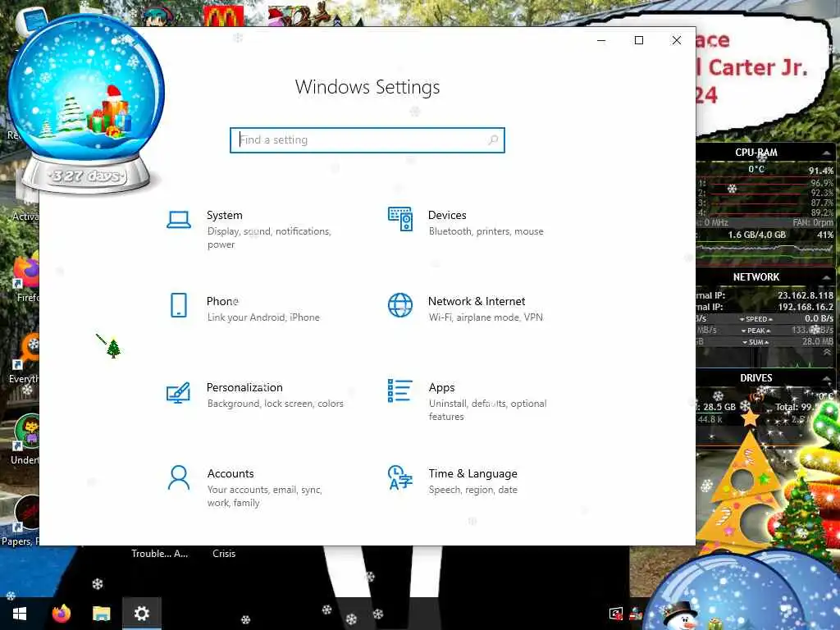This screenshot has height=630, width=840.
Task: Click the red-badged monitor tray icon
Action: tap(616, 614)
